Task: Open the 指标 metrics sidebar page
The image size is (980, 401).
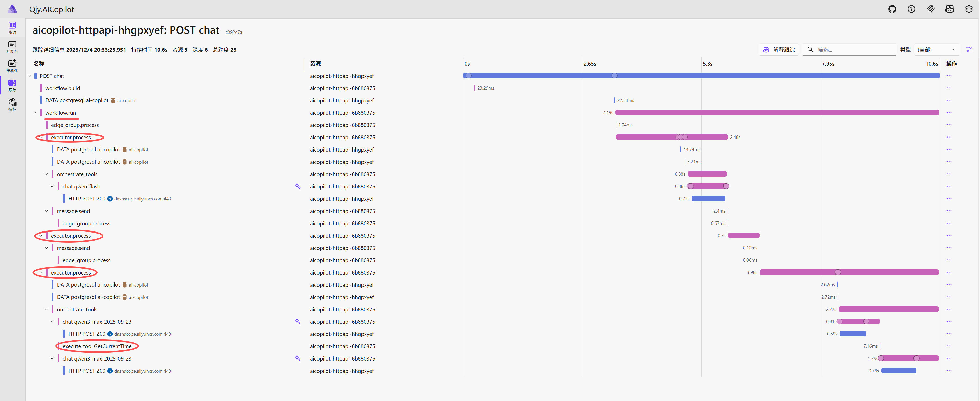Action: [12, 104]
